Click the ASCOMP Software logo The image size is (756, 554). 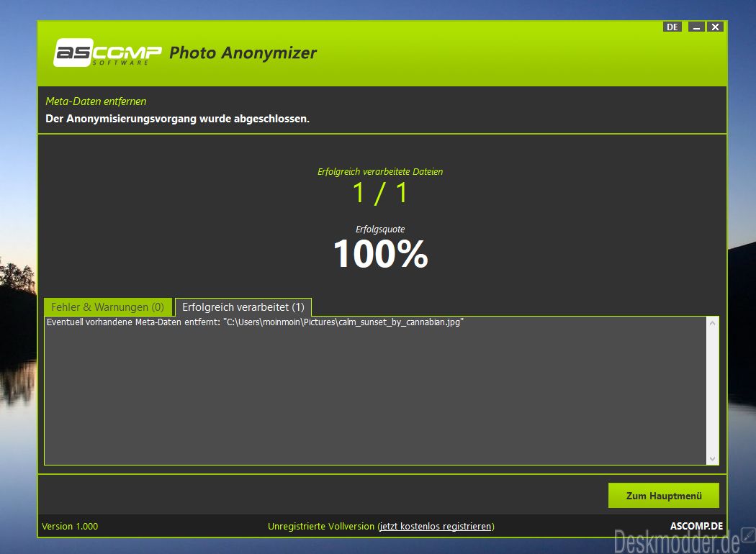pos(107,53)
